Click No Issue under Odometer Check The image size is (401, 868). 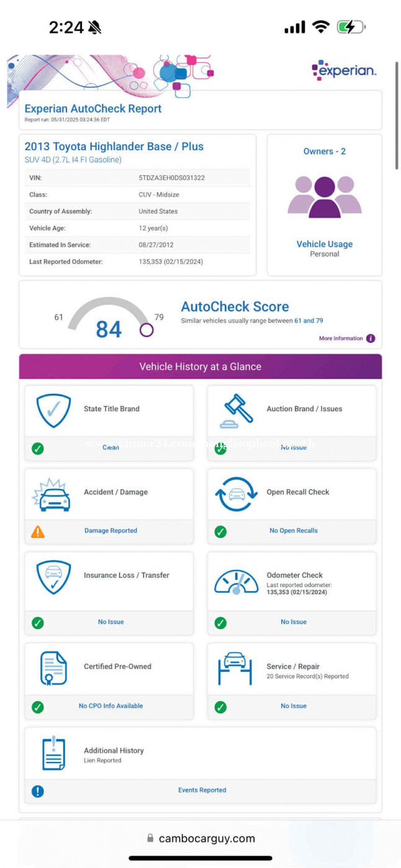294,622
